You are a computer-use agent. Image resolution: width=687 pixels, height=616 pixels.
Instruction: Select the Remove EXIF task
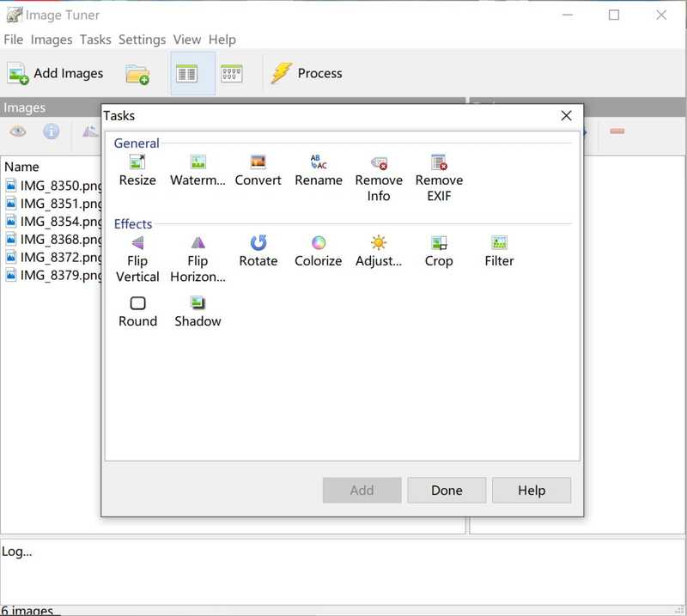pos(439,179)
